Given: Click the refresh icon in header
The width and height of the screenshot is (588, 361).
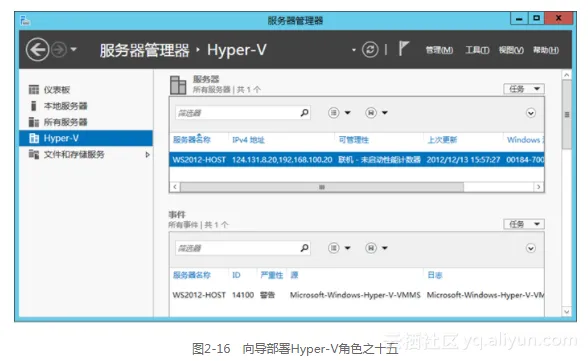Looking at the screenshot, I should 370,49.
